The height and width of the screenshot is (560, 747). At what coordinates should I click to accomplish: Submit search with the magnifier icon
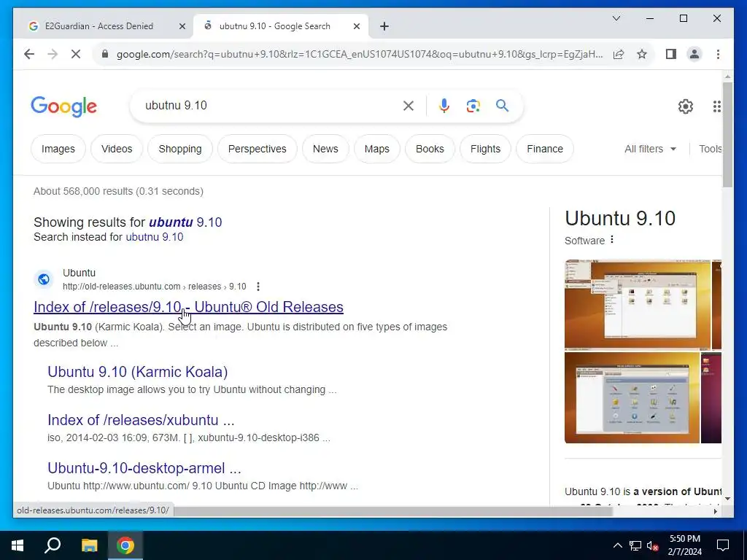click(x=502, y=105)
